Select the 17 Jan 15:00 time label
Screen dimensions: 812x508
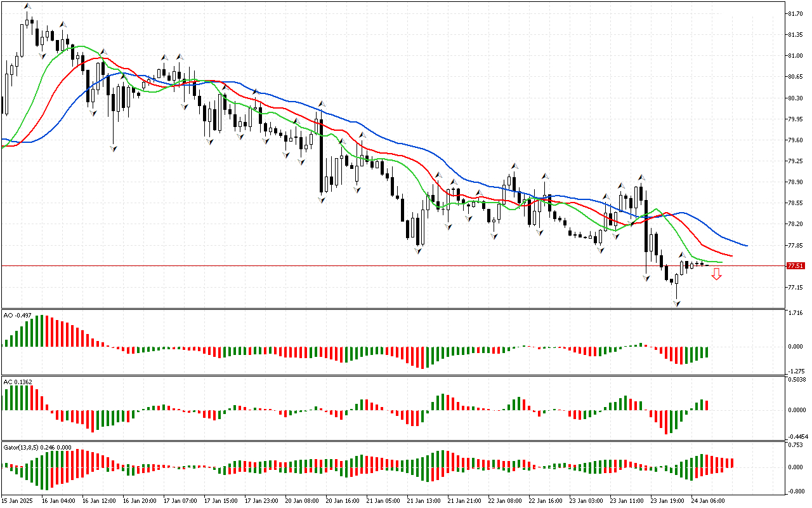coord(221,500)
